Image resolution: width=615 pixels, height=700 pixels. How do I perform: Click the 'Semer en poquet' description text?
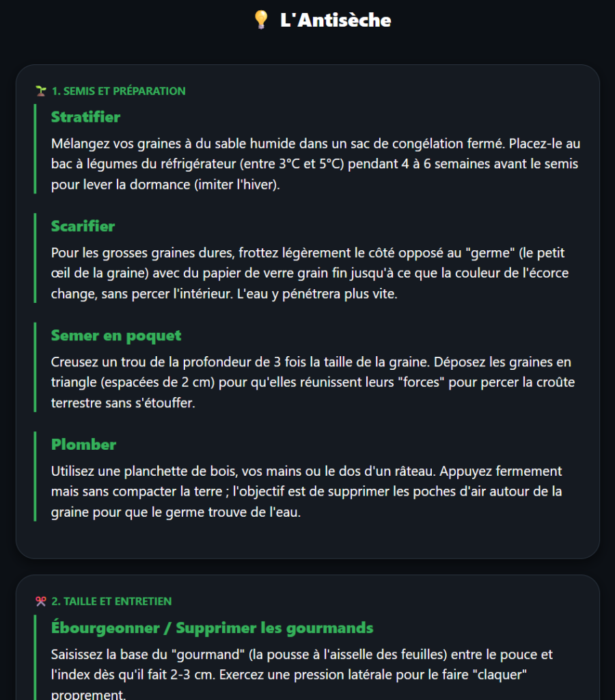(311, 383)
